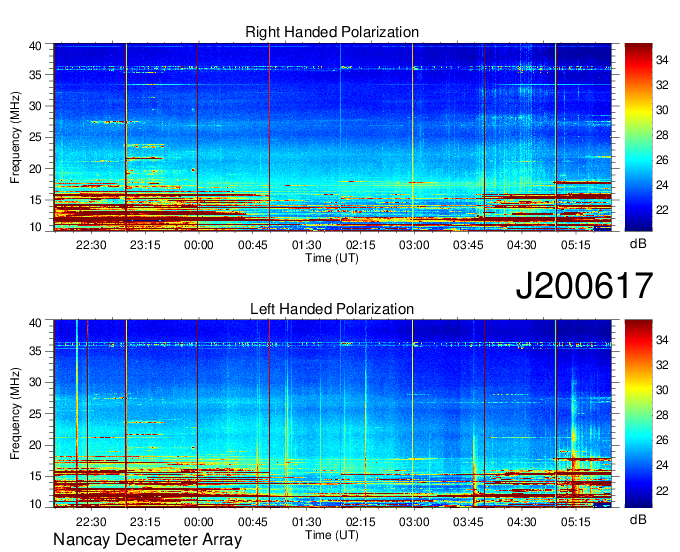
Task: Click "Time (UT)" label under Right Handed plot
Action: point(332,258)
